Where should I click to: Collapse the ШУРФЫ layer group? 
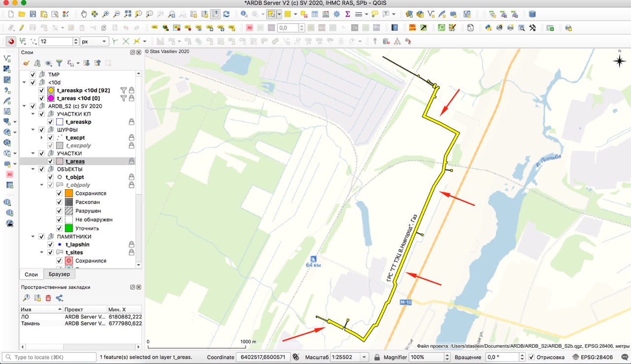(x=33, y=130)
